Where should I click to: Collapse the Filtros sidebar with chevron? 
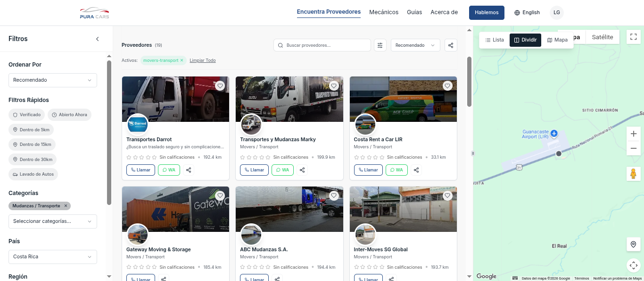(98, 39)
